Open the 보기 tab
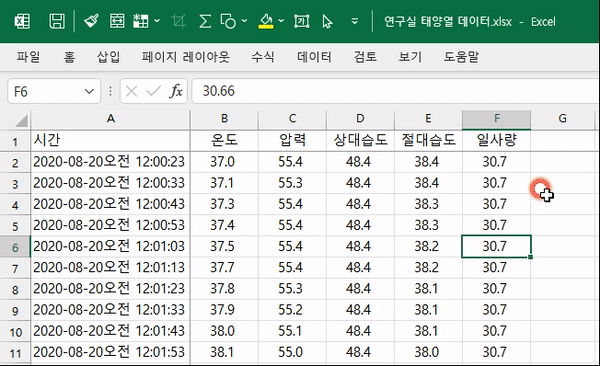The height and width of the screenshot is (366, 600). (410, 57)
